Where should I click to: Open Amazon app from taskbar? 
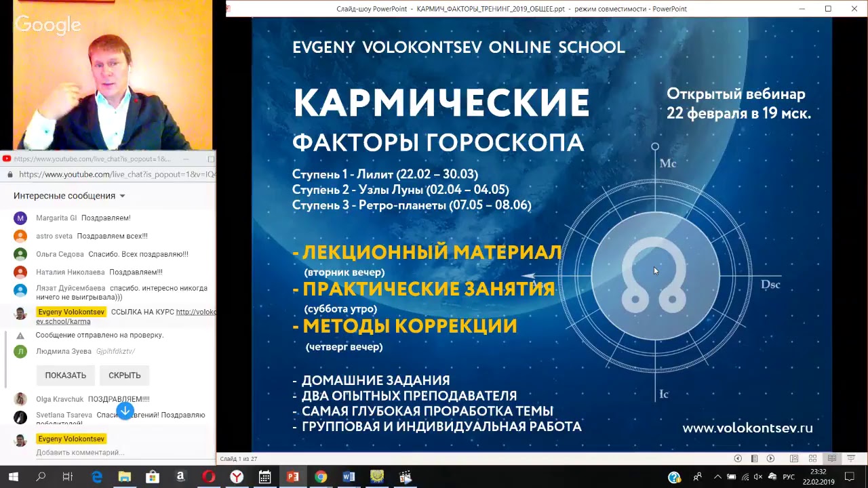click(180, 477)
